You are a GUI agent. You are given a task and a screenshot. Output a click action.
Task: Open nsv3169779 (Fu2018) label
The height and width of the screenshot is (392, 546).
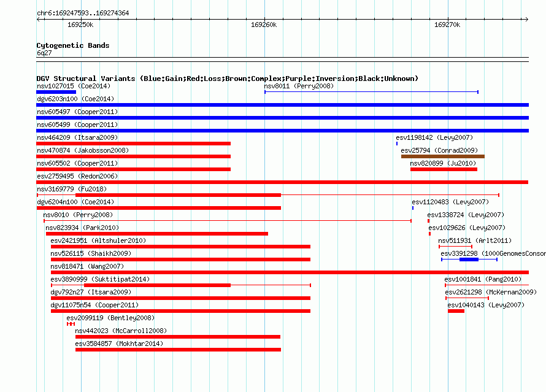point(72,189)
